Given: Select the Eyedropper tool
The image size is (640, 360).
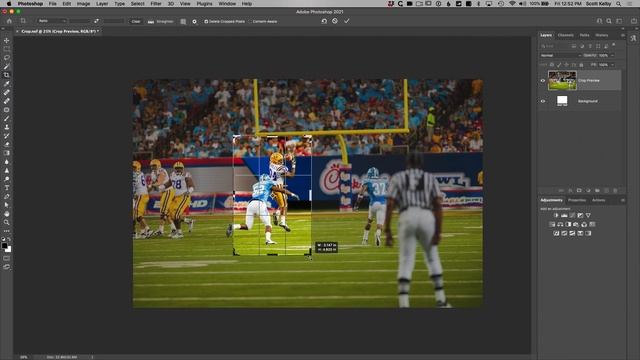Looking at the screenshot, I should click(7, 84).
